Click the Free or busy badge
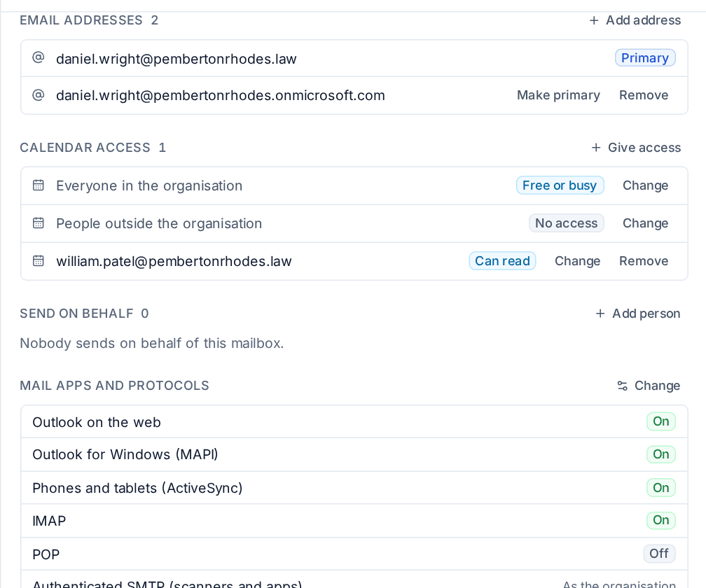 tap(560, 185)
